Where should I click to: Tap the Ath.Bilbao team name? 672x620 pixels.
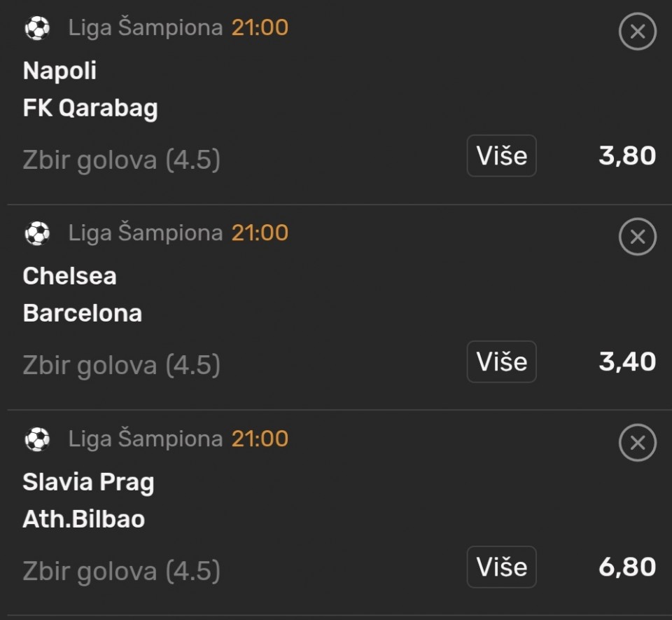pos(84,519)
